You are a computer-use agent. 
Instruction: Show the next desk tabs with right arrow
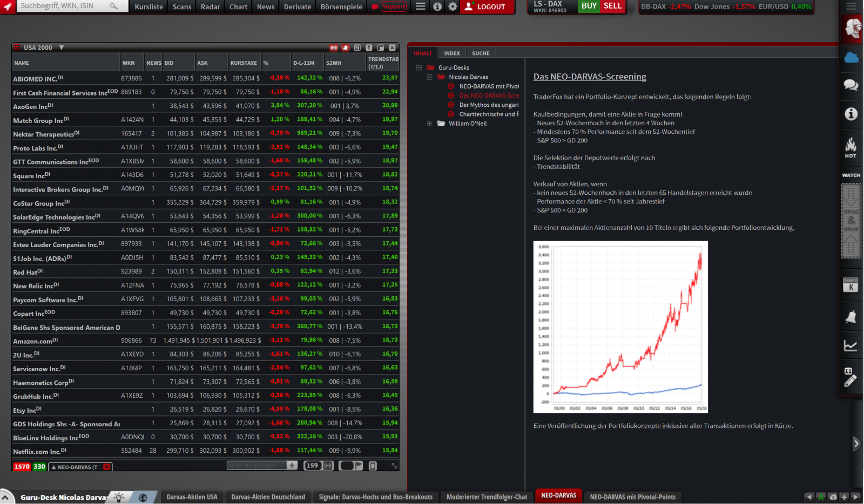tap(856, 497)
